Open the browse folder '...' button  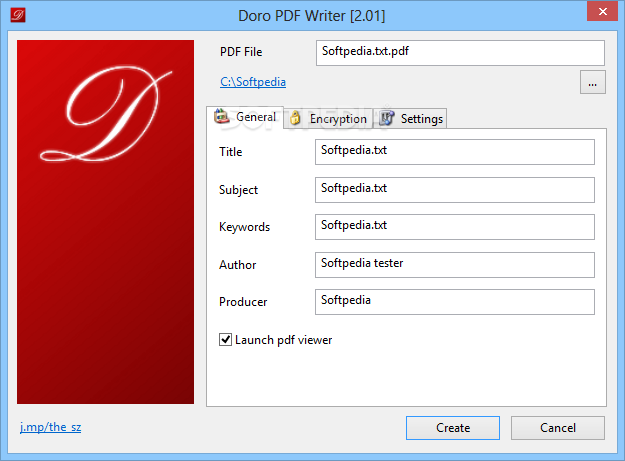click(x=593, y=82)
